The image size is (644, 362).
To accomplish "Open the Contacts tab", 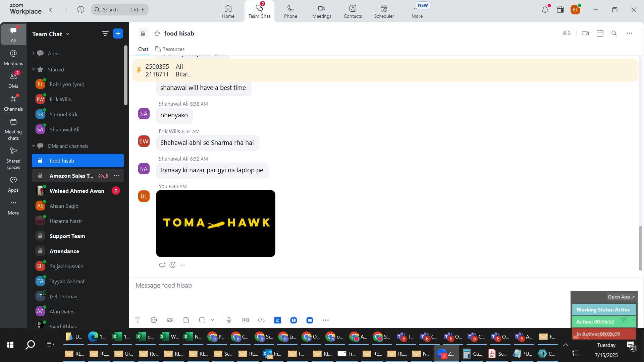I will coord(353,11).
